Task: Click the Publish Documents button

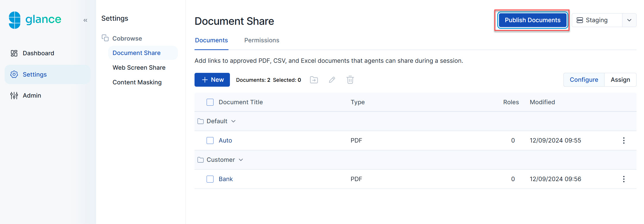Action: 532,20
